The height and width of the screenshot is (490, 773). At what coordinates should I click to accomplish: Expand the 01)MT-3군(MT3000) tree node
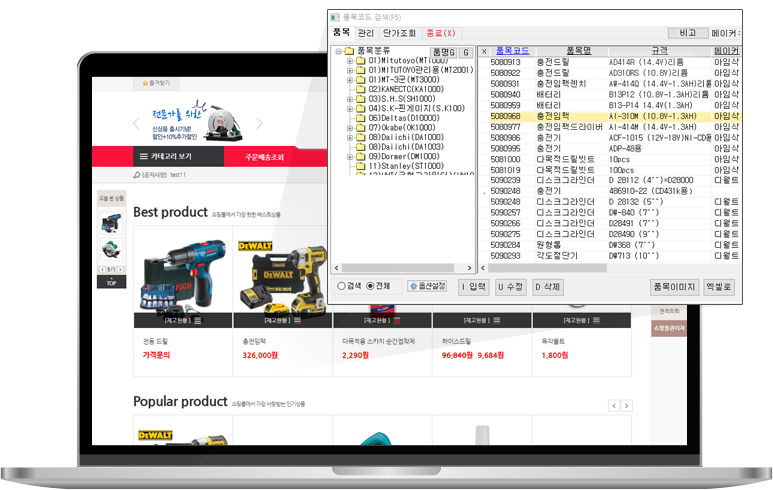click(350, 80)
